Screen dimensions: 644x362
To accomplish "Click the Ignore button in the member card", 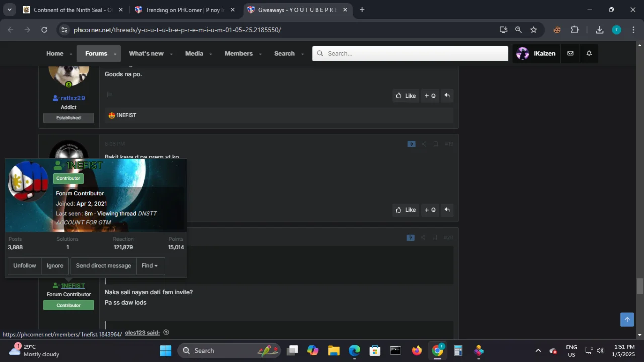I will (x=55, y=266).
